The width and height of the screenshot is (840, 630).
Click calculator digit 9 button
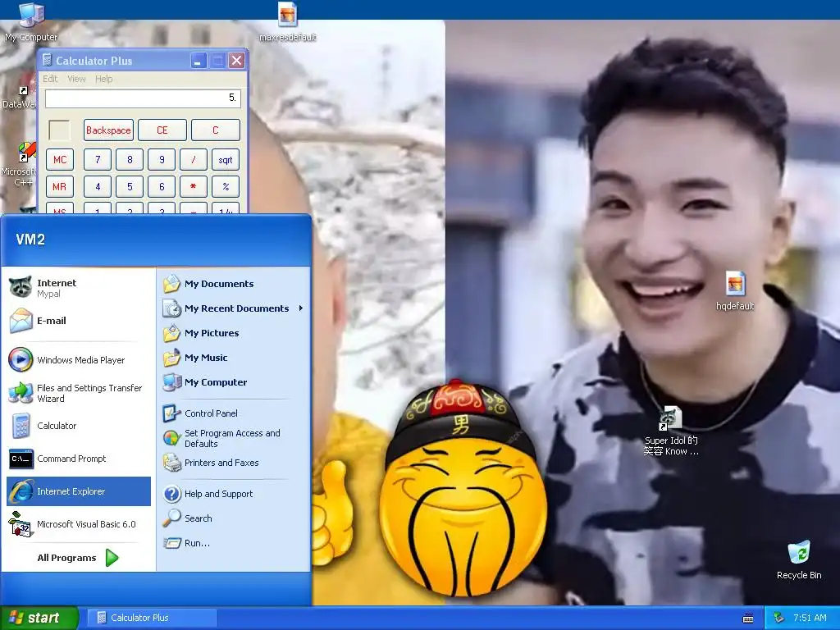pyautogui.click(x=162, y=160)
